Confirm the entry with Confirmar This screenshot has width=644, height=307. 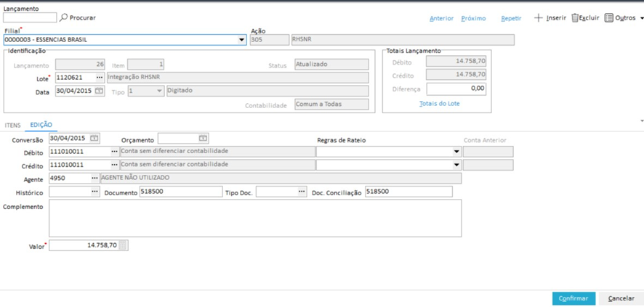573,298
